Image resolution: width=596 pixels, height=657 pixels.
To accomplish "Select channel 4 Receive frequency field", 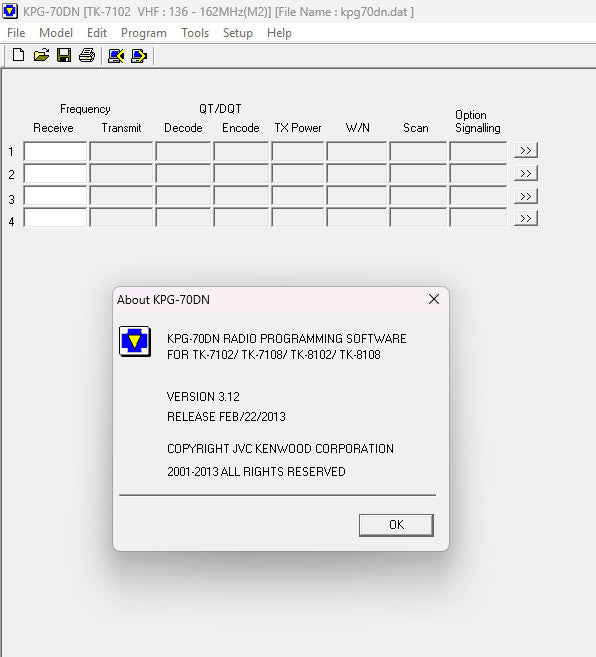I will pyautogui.click(x=55, y=217).
